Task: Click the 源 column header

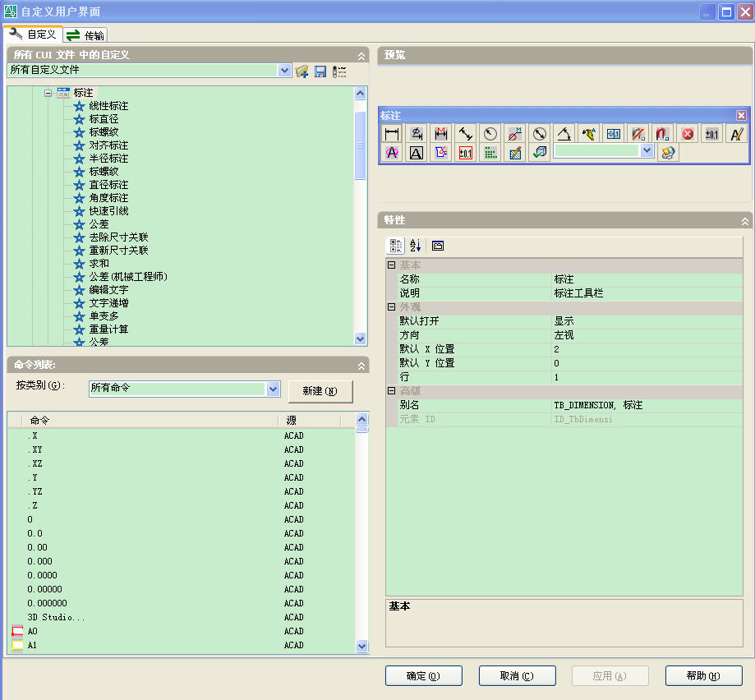Action: (x=310, y=421)
